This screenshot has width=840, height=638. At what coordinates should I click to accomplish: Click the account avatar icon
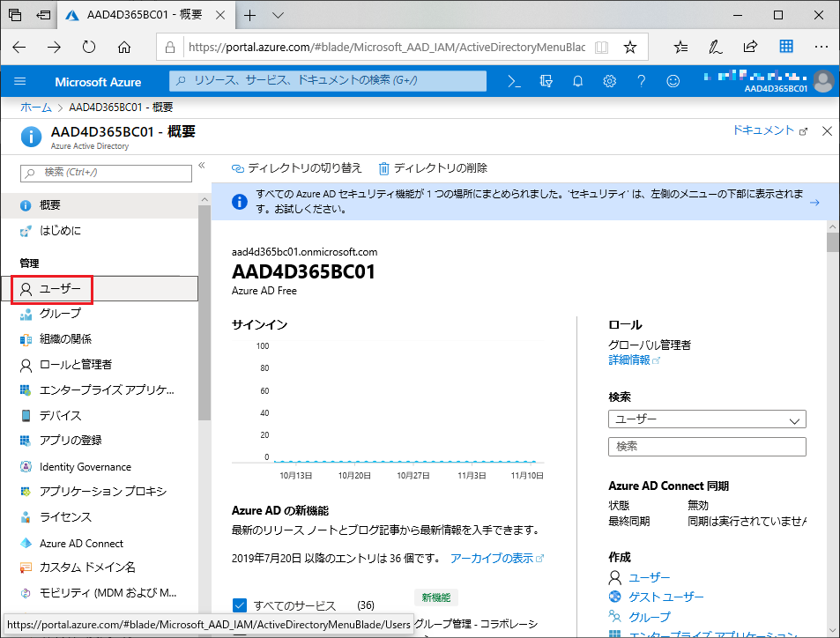pos(823,81)
